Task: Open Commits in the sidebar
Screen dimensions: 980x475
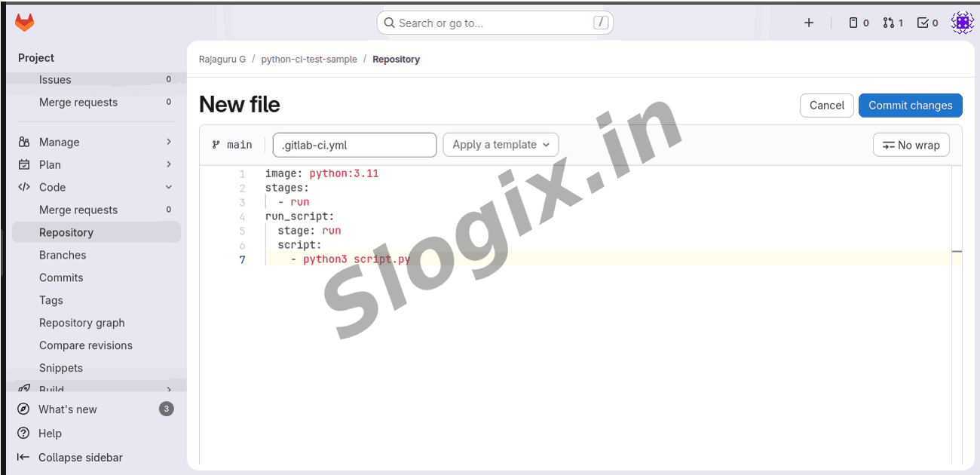Action: click(61, 277)
